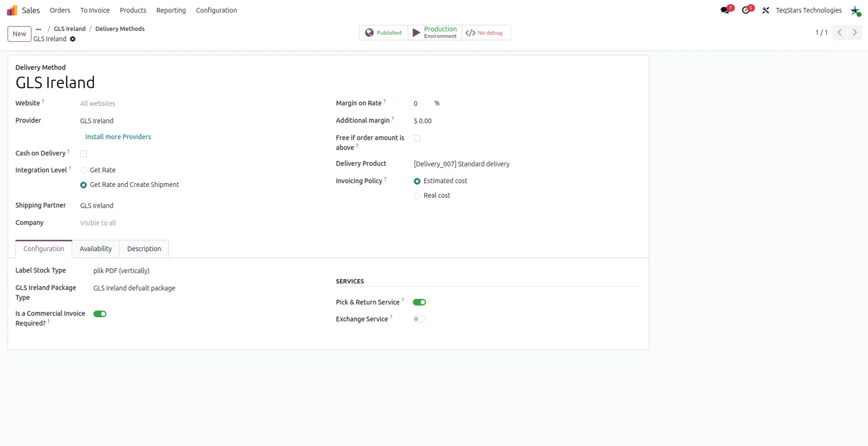Open the Reporting menu
Screen dimensions: 868x446
171,10
